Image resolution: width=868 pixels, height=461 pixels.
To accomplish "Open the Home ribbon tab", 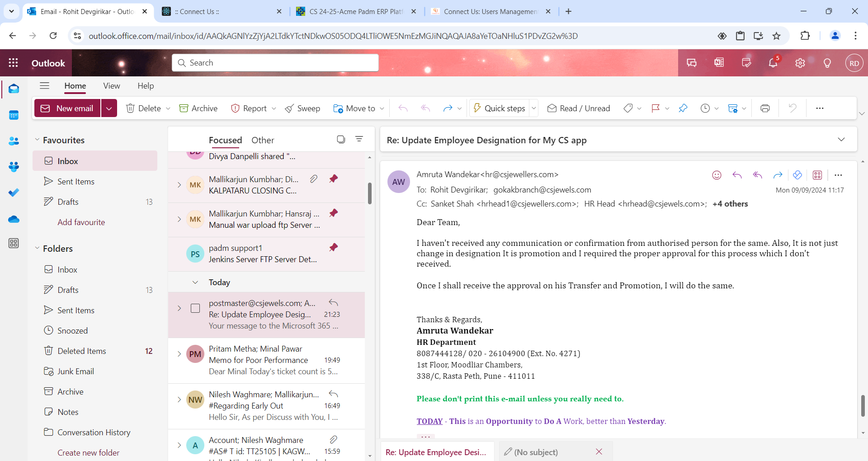I will [75, 86].
